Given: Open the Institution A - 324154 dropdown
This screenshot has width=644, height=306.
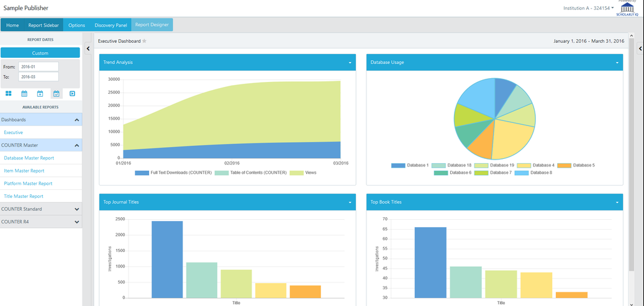Looking at the screenshot, I should [x=589, y=8].
